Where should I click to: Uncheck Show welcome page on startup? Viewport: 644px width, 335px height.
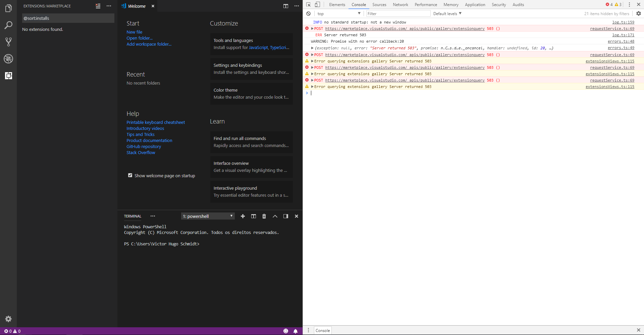130,175
